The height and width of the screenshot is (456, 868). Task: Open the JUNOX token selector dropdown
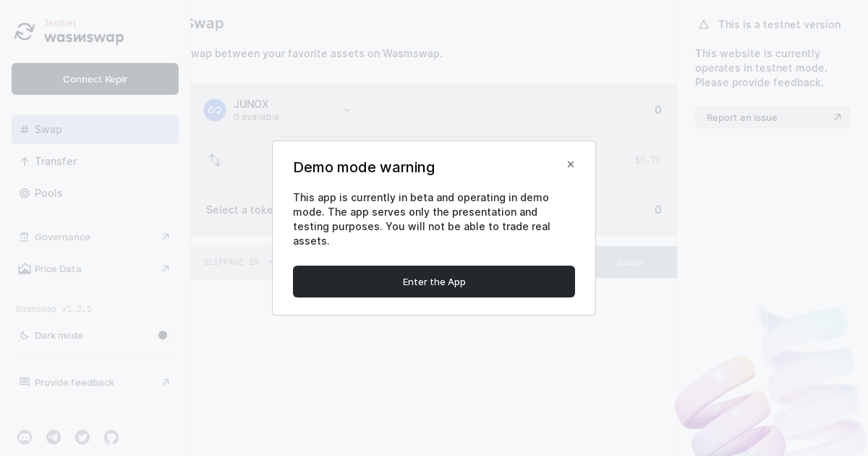click(x=347, y=110)
